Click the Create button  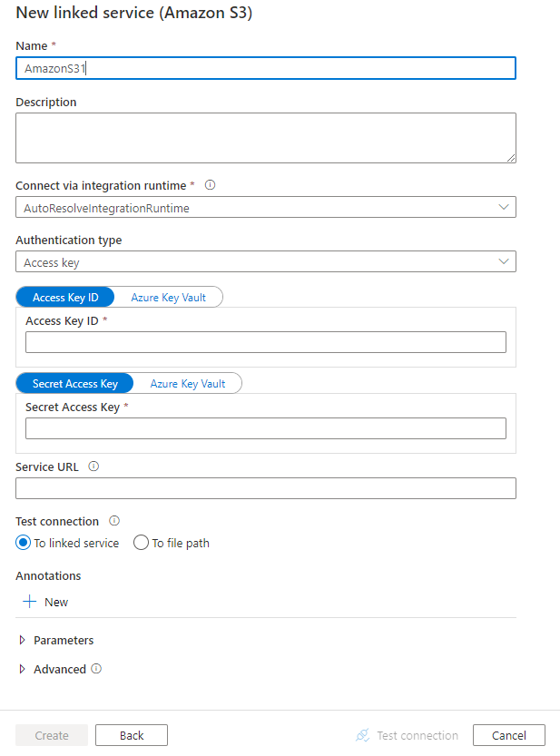[x=51, y=735]
